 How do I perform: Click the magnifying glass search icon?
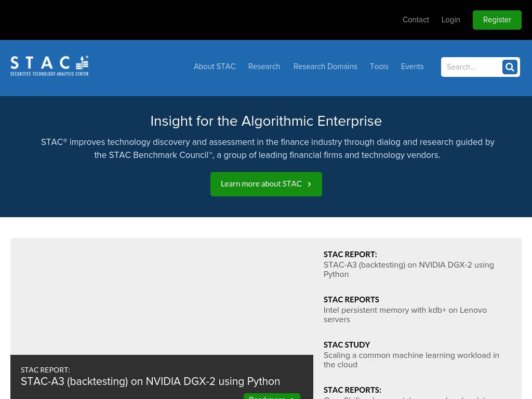tap(510, 67)
